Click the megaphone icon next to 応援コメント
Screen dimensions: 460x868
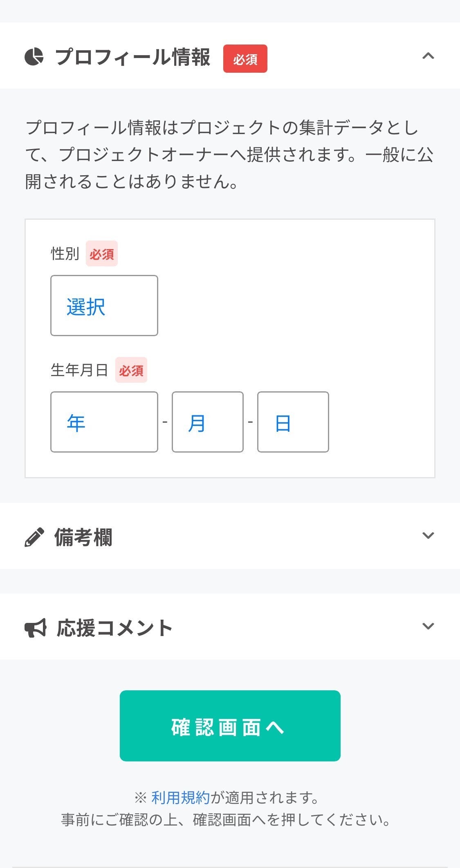(x=35, y=627)
